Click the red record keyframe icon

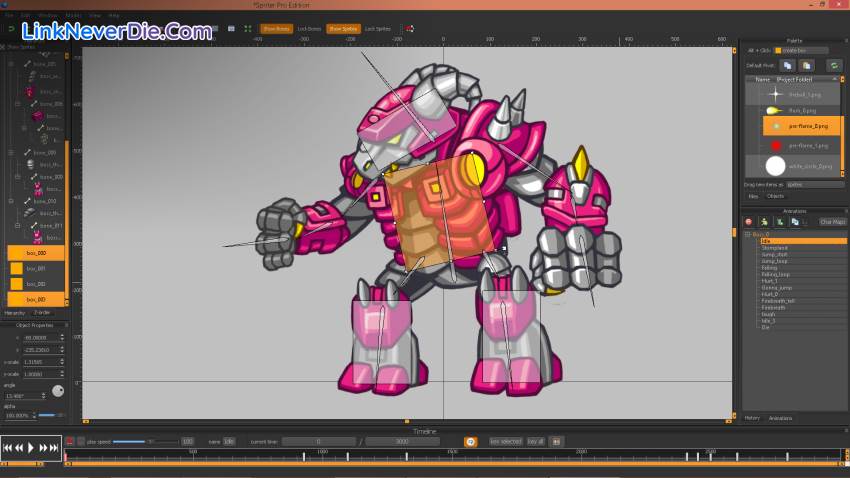(x=70, y=441)
